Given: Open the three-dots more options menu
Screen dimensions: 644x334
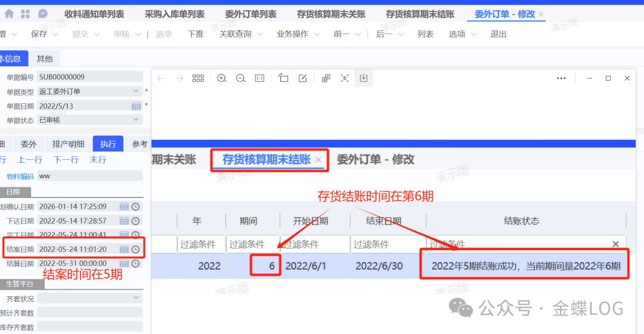Looking at the screenshot, I should pos(561,78).
